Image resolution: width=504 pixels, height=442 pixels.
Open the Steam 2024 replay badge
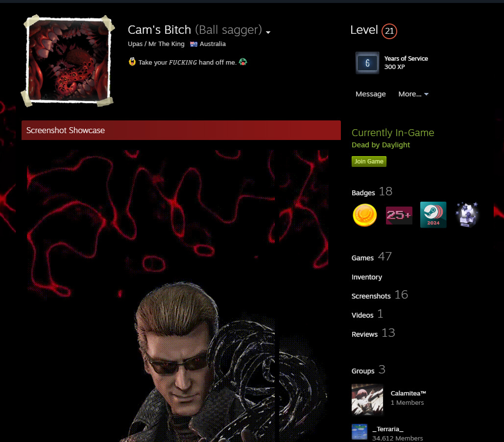[433, 214]
